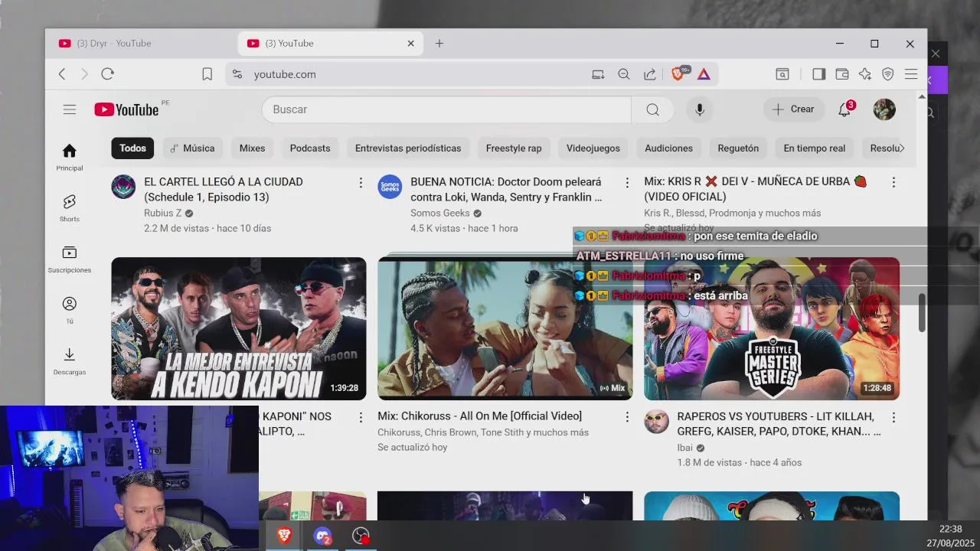Install app icon in address bar
Image resolution: width=980 pixels, height=551 pixels.
click(x=598, y=74)
